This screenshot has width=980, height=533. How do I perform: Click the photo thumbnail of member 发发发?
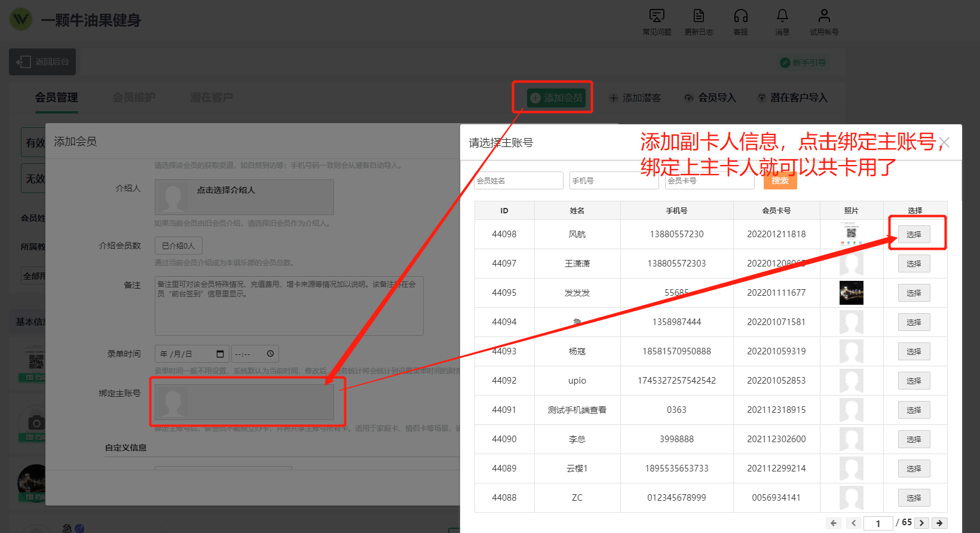[851, 293]
